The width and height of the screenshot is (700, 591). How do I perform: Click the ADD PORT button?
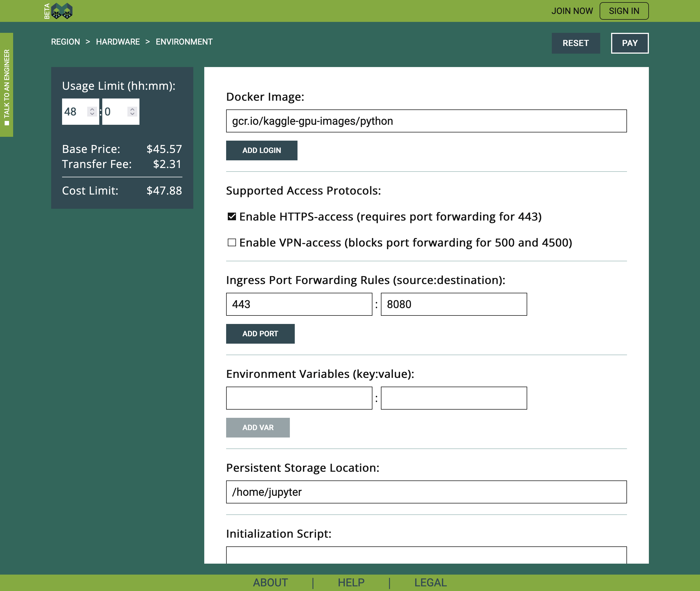click(260, 334)
